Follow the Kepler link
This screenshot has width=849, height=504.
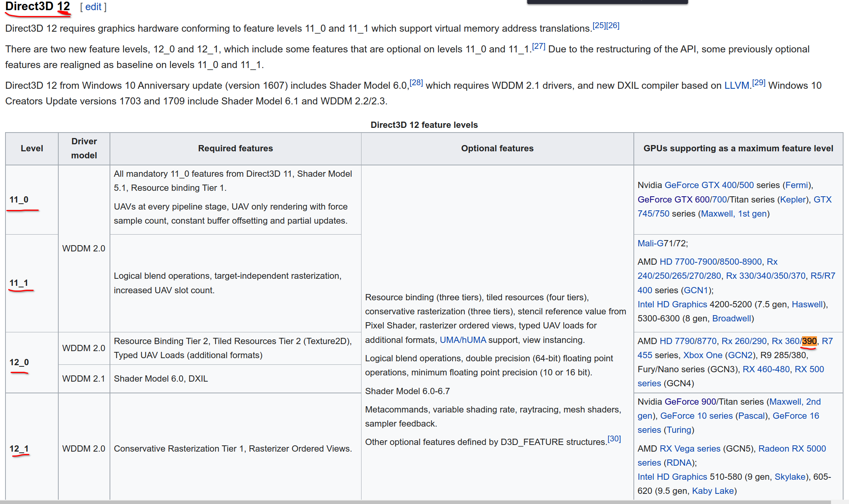793,199
